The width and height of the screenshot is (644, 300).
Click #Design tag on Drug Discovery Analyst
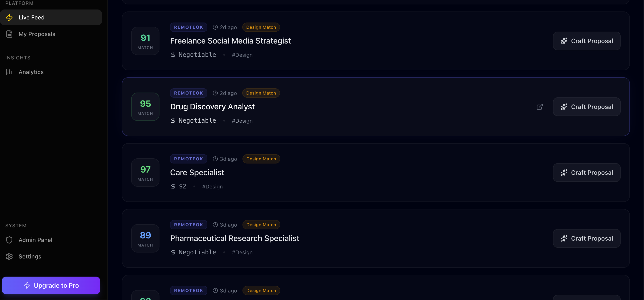(242, 121)
